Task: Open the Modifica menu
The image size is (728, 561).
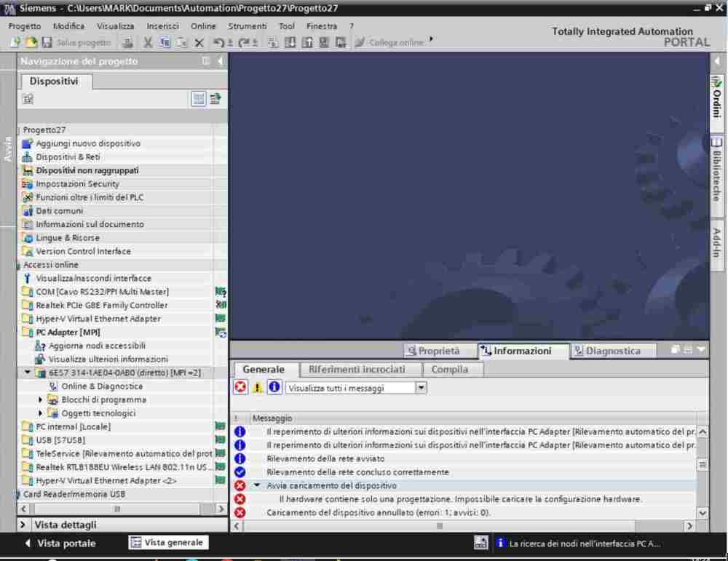Action: 68,26
